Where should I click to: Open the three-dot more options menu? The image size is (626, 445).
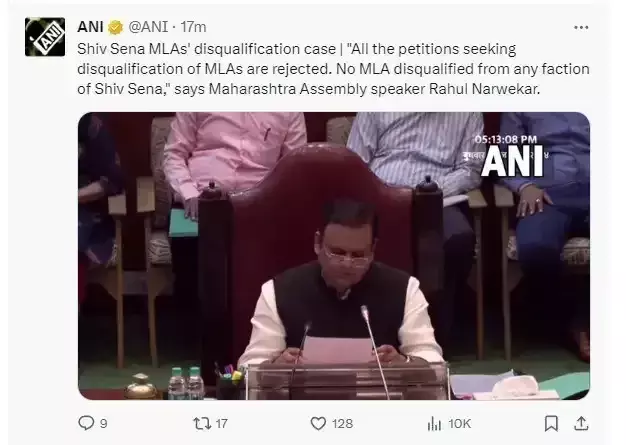coord(581,28)
